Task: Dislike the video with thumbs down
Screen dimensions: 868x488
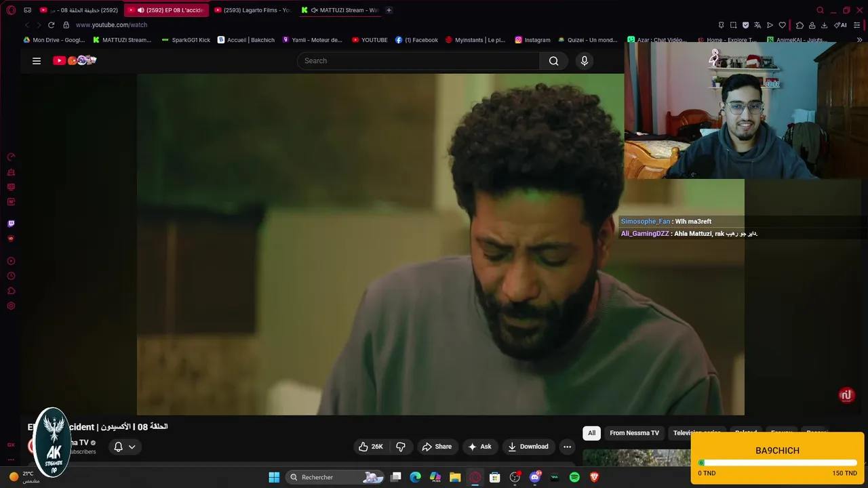Action: [x=401, y=447]
